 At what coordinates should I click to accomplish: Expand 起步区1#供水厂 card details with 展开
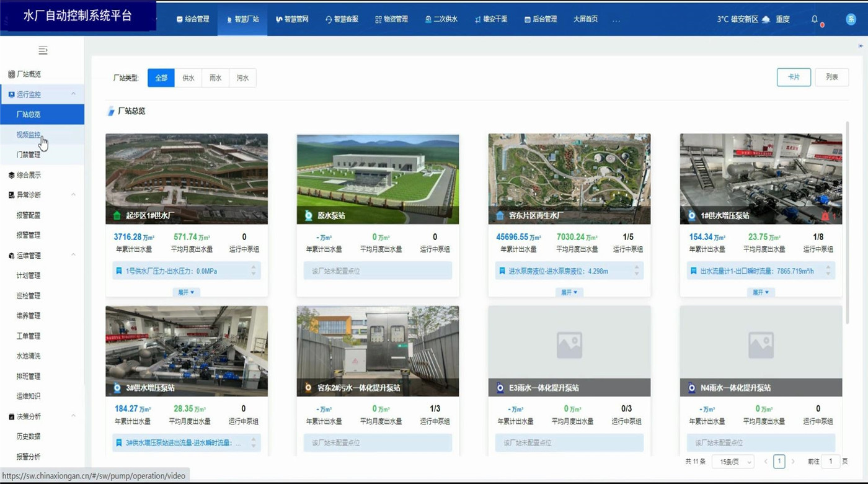[x=186, y=292]
